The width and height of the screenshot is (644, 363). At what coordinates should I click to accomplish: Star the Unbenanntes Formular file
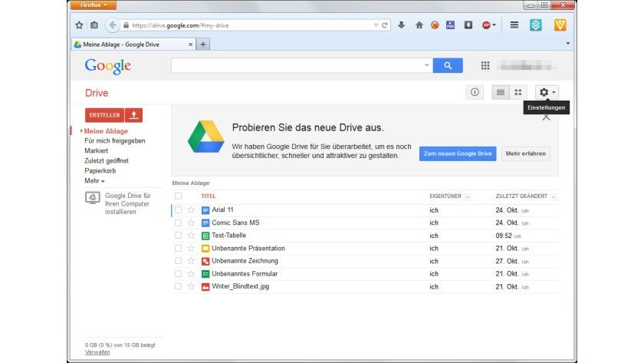tap(191, 274)
